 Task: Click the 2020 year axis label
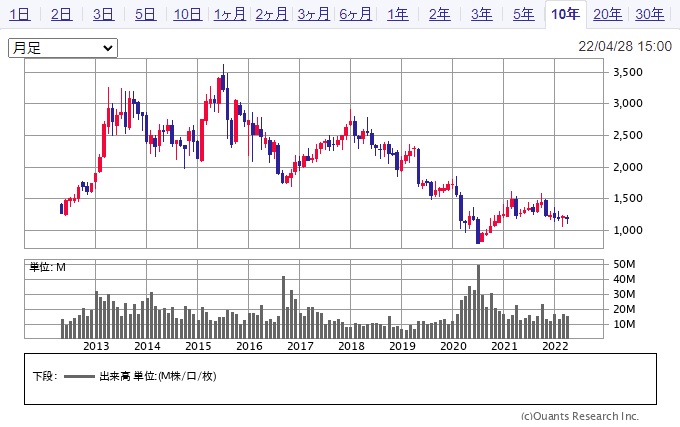tap(453, 346)
